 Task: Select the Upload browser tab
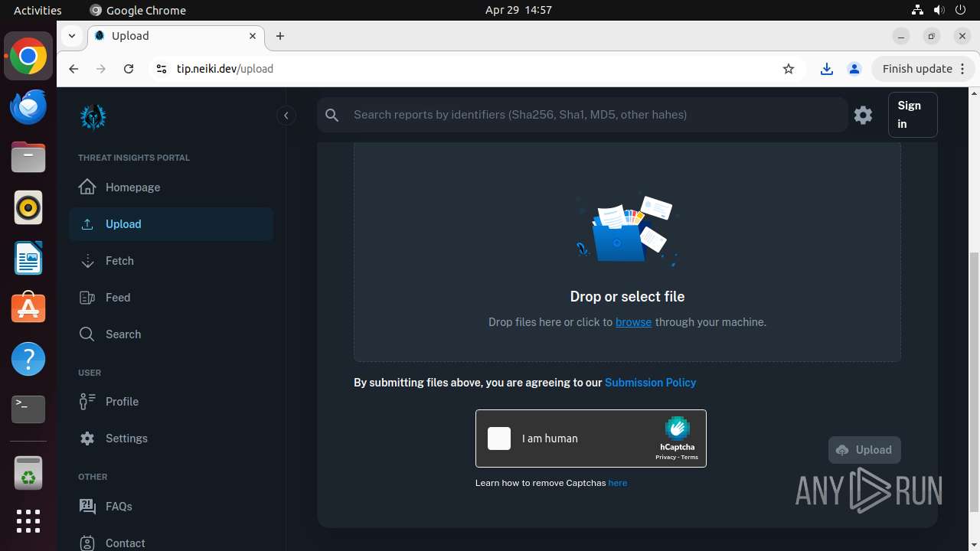point(176,36)
